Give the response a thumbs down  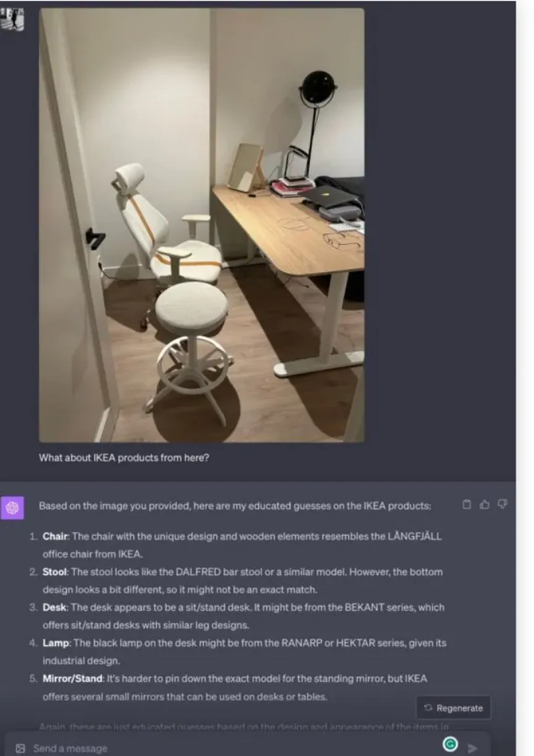click(x=502, y=504)
